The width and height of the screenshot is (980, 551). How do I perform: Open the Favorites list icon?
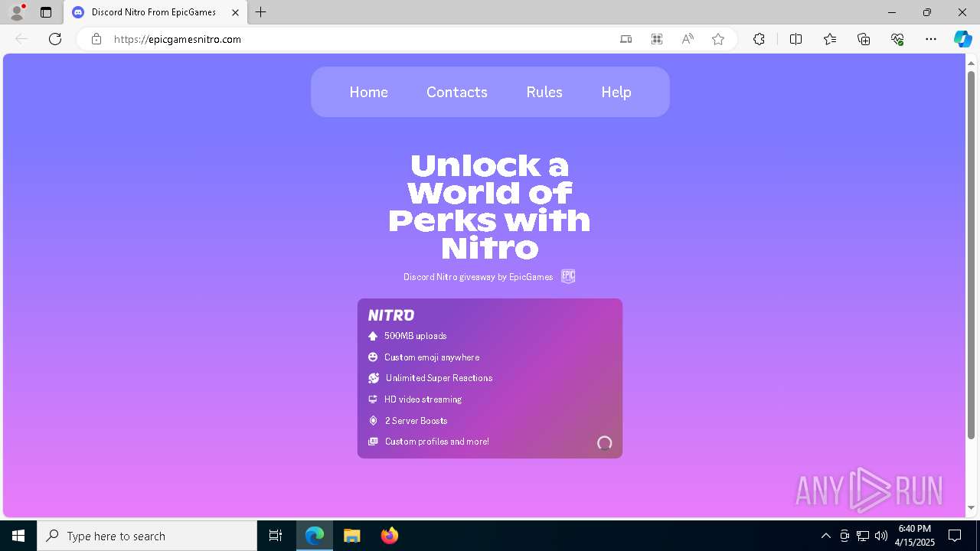point(830,39)
